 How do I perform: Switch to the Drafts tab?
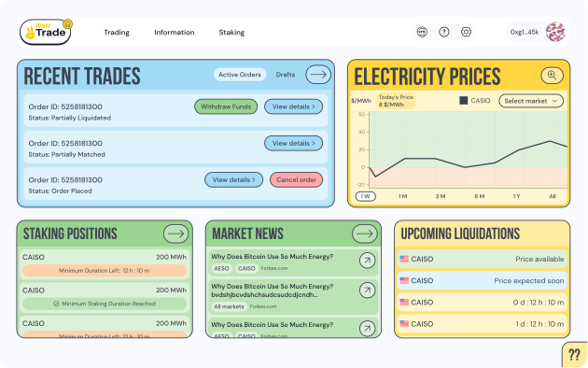point(286,75)
